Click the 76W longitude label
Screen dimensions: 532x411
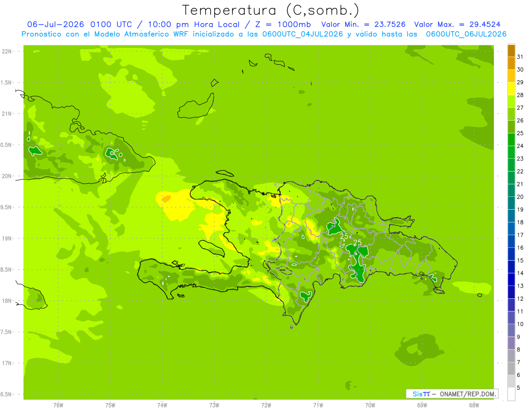coord(58,405)
